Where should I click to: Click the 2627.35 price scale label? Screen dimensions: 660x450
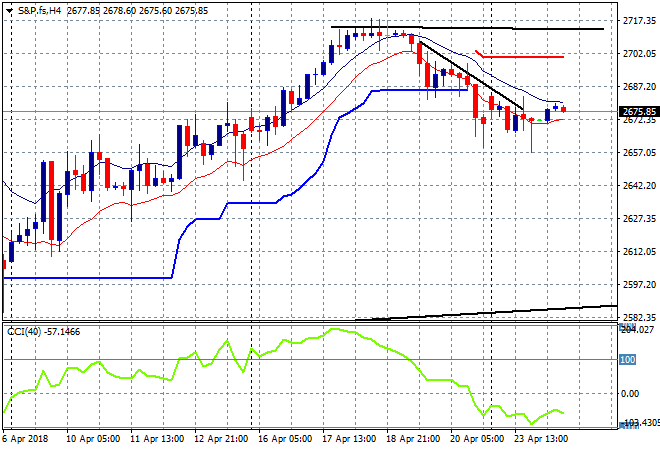[x=639, y=218]
